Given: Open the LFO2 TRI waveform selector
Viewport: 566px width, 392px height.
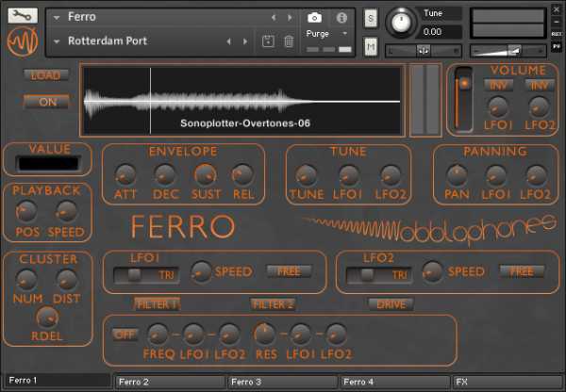Looking at the screenshot, I should [x=379, y=275].
